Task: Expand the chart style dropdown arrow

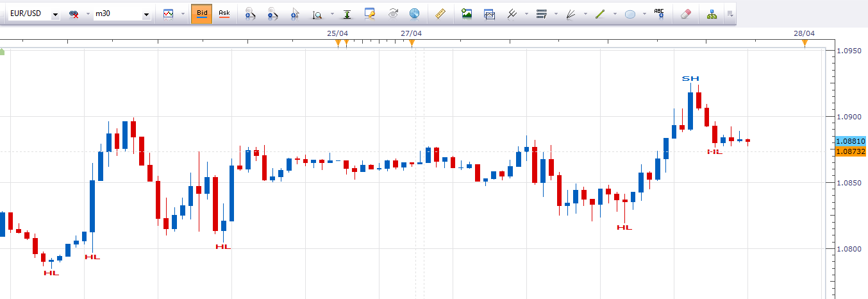Action: (182, 13)
